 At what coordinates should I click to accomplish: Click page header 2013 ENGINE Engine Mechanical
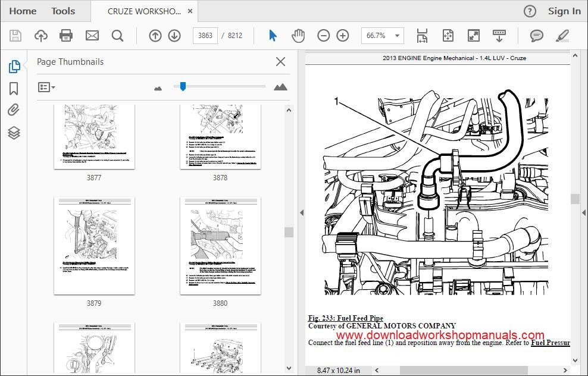click(454, 58)
